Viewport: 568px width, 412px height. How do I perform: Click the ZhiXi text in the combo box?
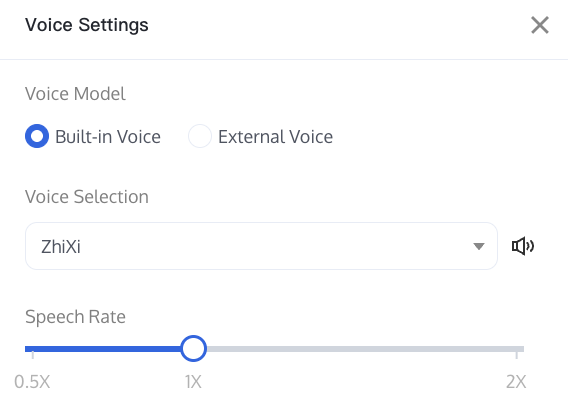(61, 247)
